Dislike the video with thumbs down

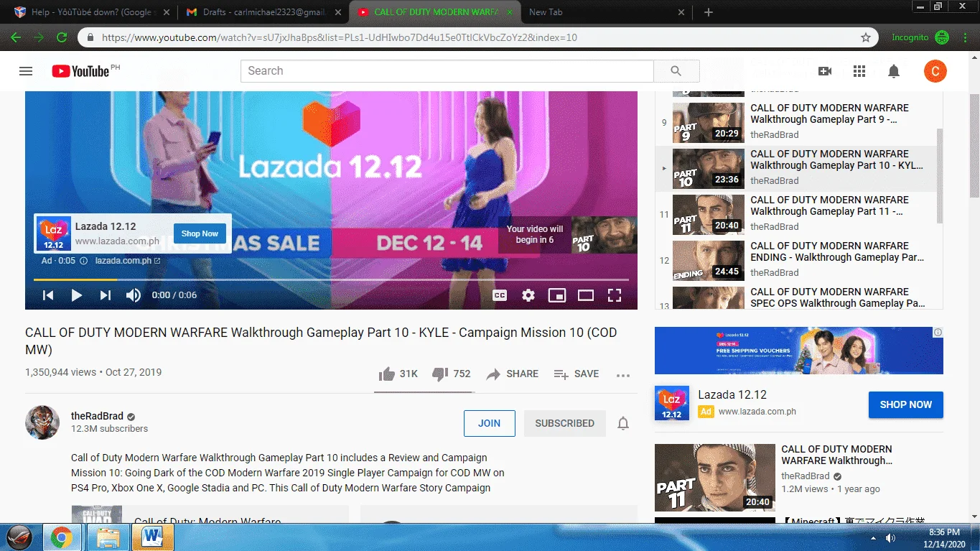coord(452,374)
